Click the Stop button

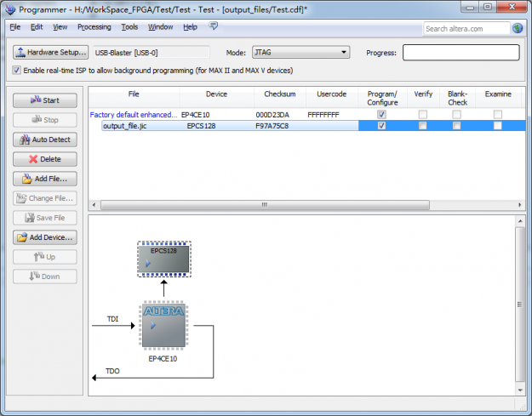pos(45,120)
